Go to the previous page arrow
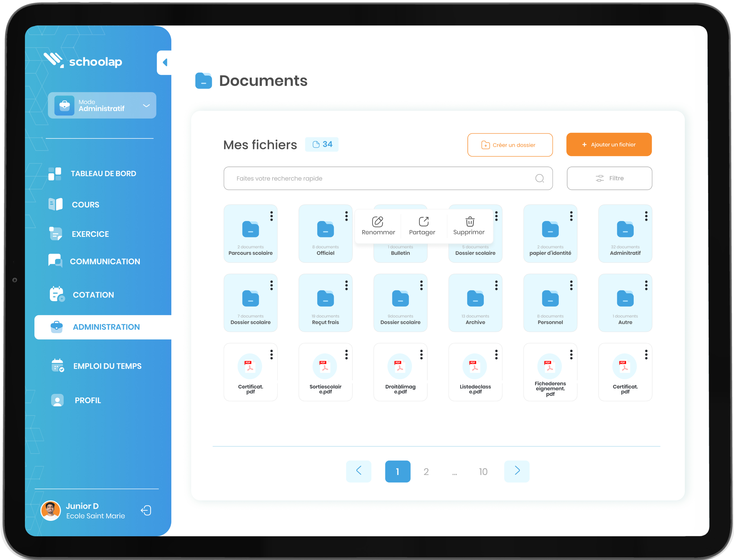The height and width of the screenshot is (560, 734). 359,471
